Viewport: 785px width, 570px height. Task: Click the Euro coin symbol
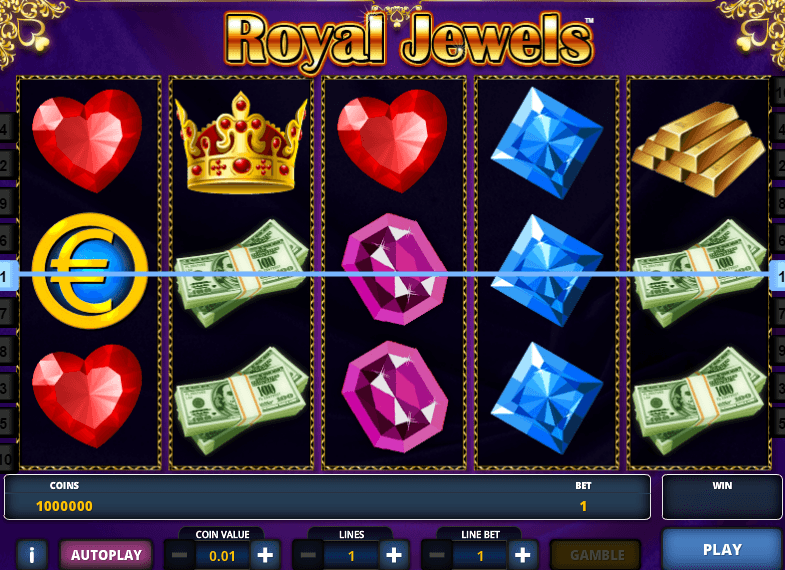[90, 271]
